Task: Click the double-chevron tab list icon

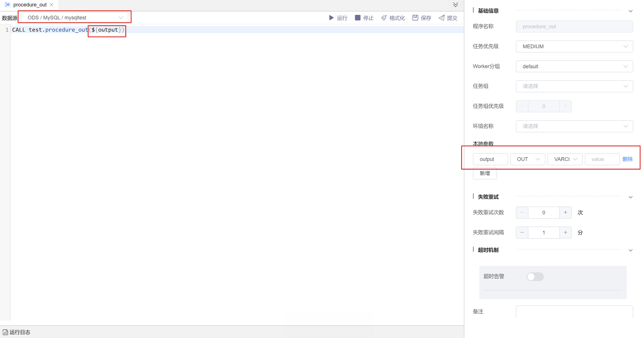Action: tap(455, 5)
